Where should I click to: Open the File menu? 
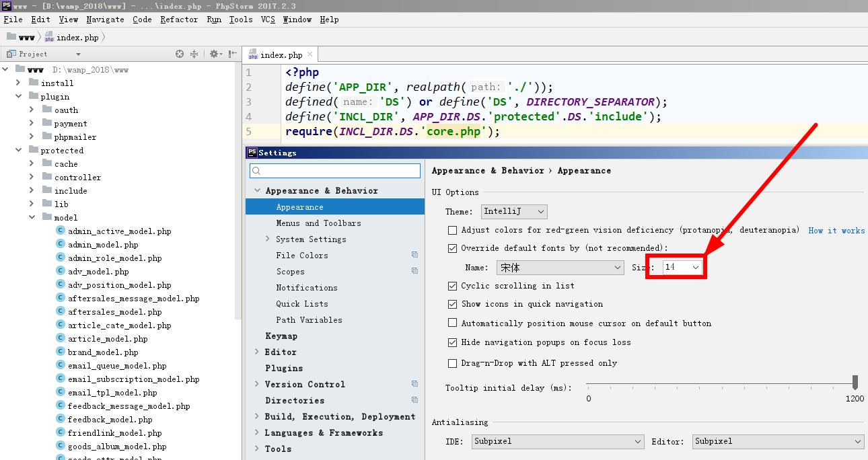pyautogui.click(x=13, y=20)
